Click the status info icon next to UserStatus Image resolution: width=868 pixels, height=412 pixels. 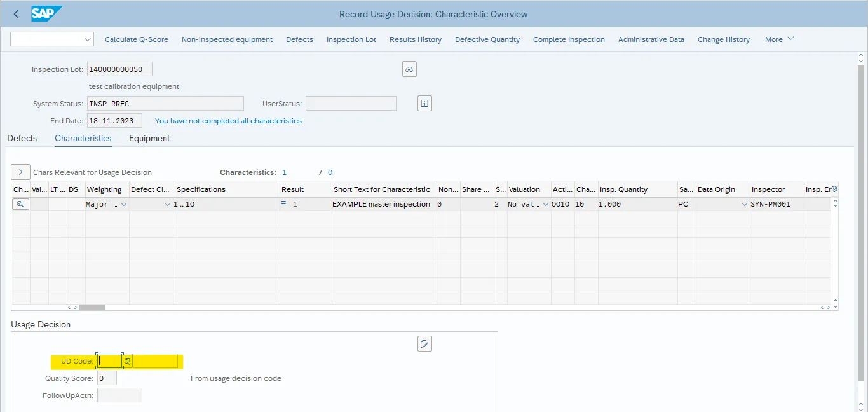[424, 103]
